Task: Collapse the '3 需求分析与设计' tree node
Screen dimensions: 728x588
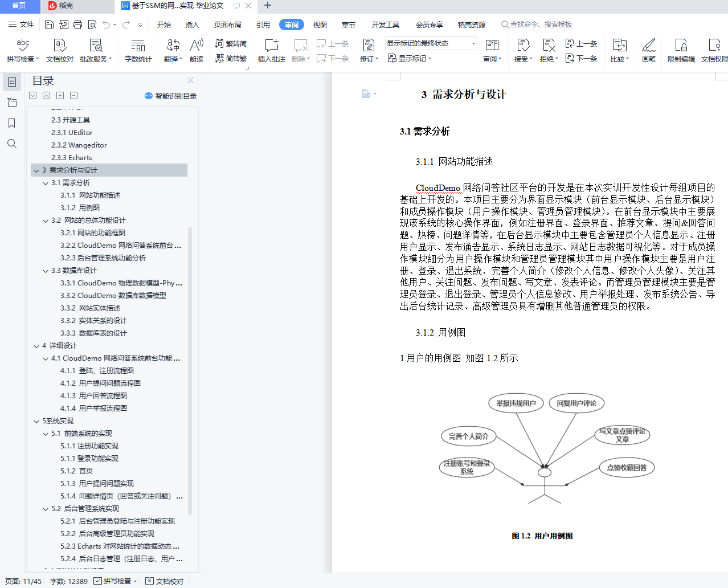Action: point(36,170)
